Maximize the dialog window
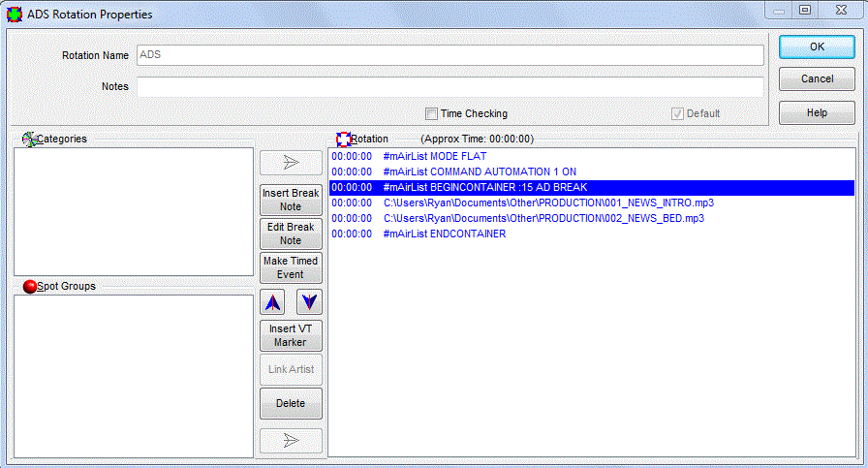 pyautogui.click(x=805, y=10)
